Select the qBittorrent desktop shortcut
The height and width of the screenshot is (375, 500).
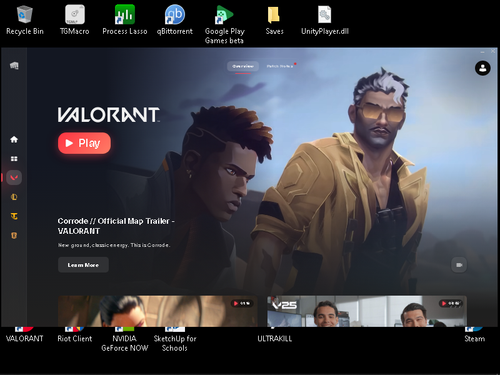(x=175, y=20)
